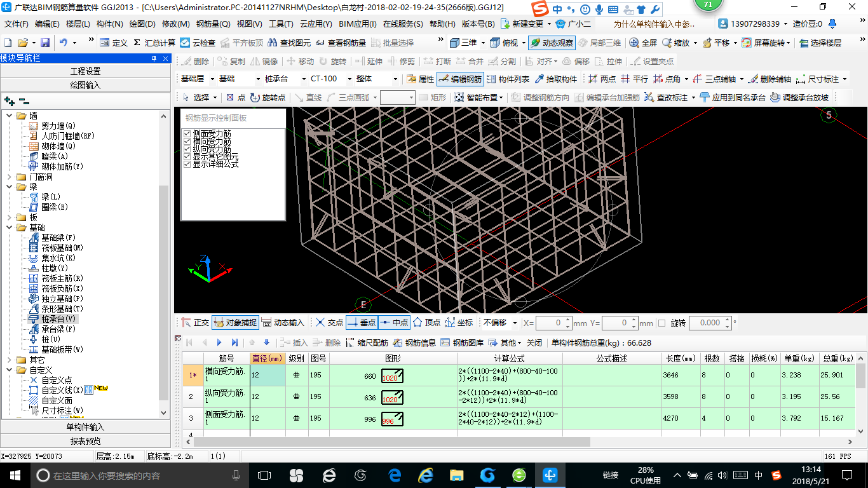Click 应用到同名承台 apply tool
Screen dimensions: 868x488
[x=732, y=97]
